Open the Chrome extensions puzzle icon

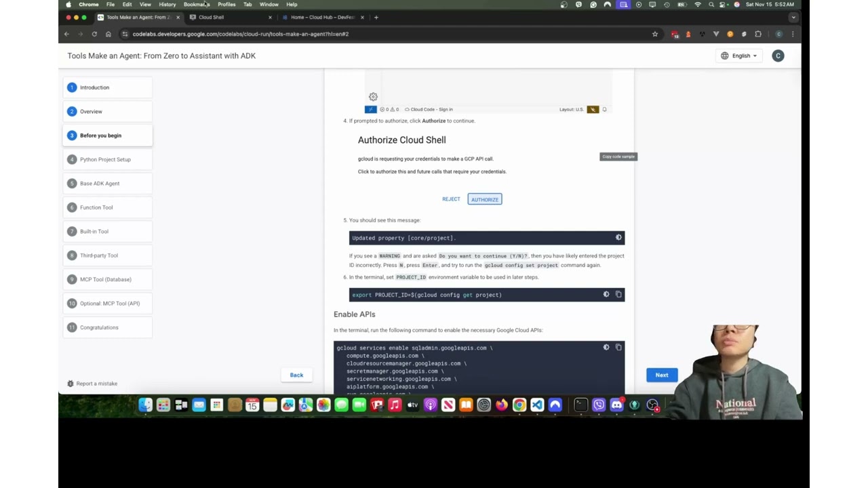tap(758, 34)
